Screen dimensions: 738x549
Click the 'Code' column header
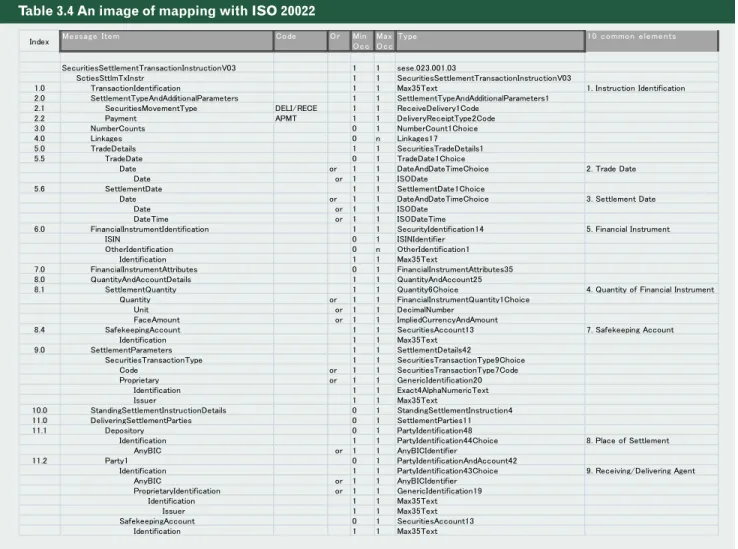pyautogui.click(x=300, y=41)
